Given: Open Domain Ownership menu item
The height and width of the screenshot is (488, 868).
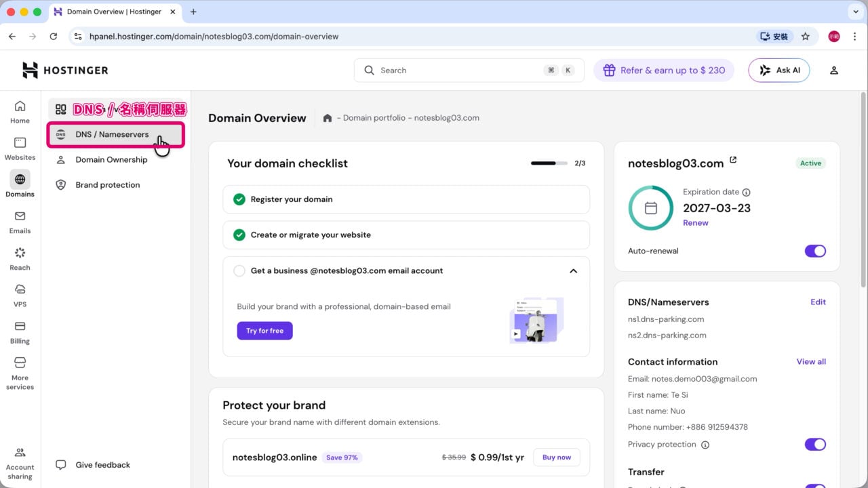Looking at the screenshot, I should click(115, 160).
